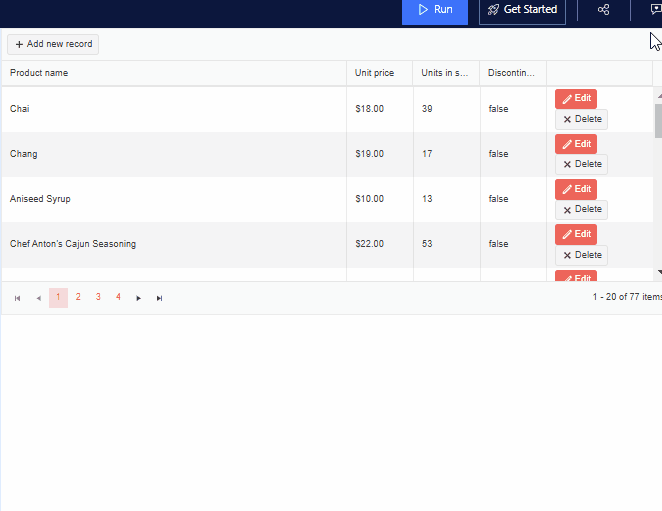Open the feedback chat icon
This screenshot has height=511, width=662.
tap(656, 10)
